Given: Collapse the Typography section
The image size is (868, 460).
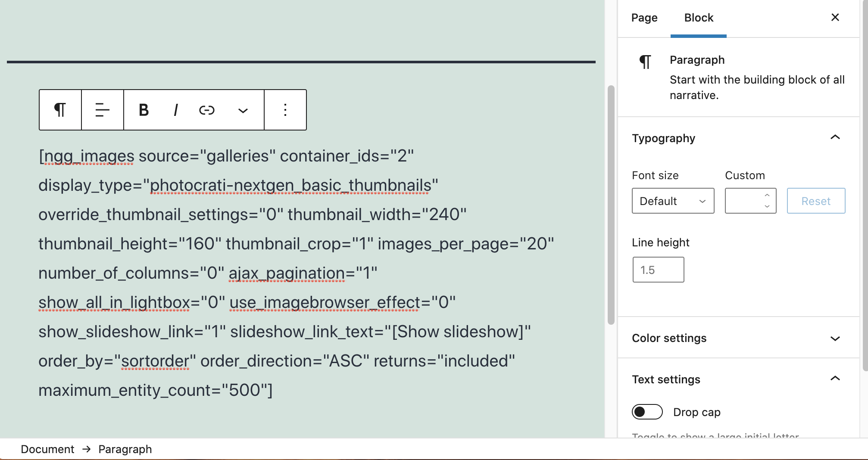Looking at the screenshot, I should point(836,137).
